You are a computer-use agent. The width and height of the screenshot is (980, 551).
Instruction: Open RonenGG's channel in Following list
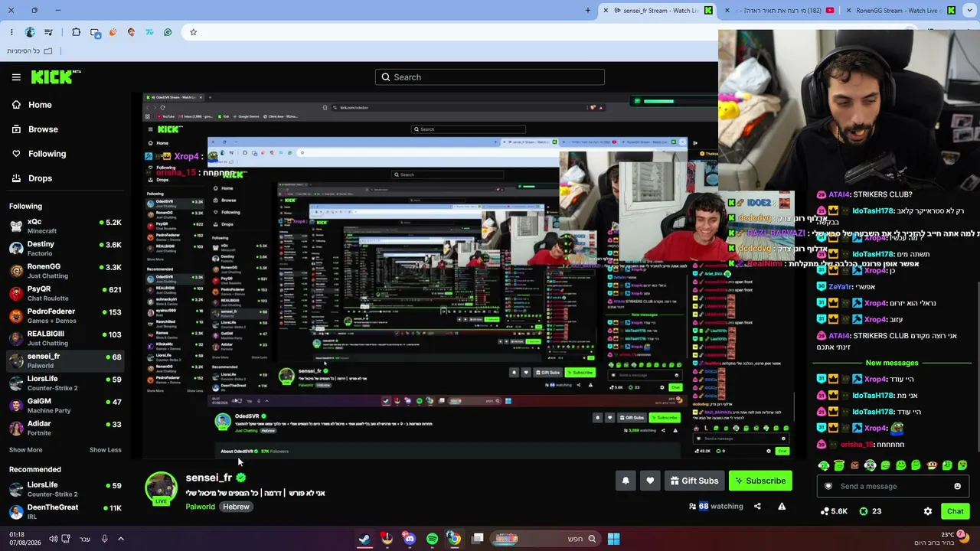[65, 271]
